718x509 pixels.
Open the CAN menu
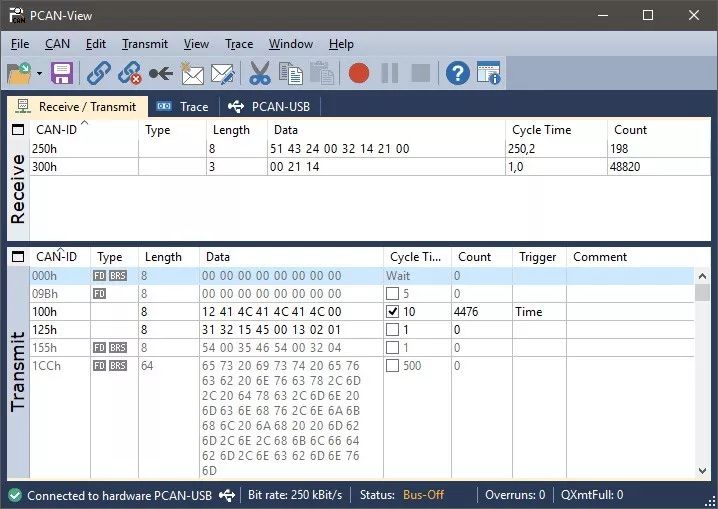pyautogui.click(x=57, y=44)
